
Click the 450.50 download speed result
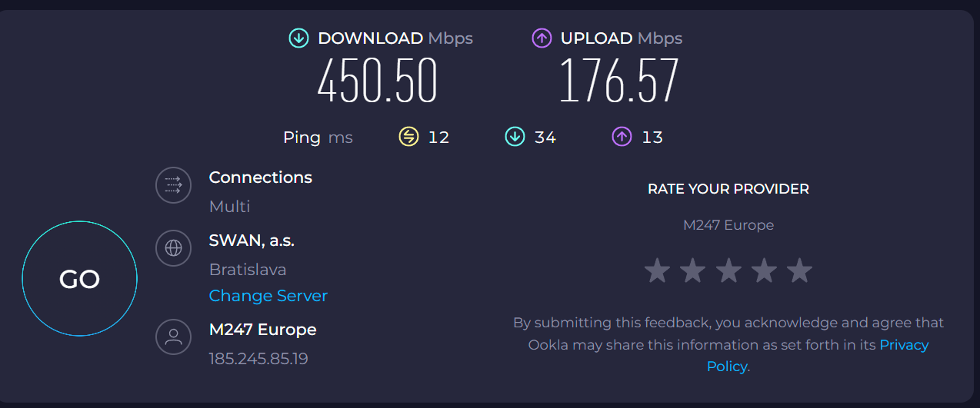tap(377, 81)
